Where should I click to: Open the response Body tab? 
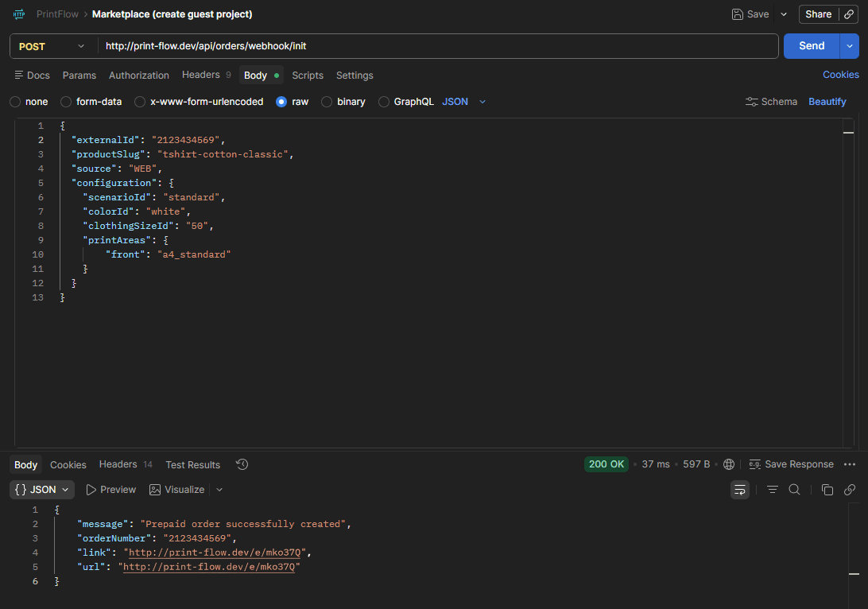coord(25,465)
